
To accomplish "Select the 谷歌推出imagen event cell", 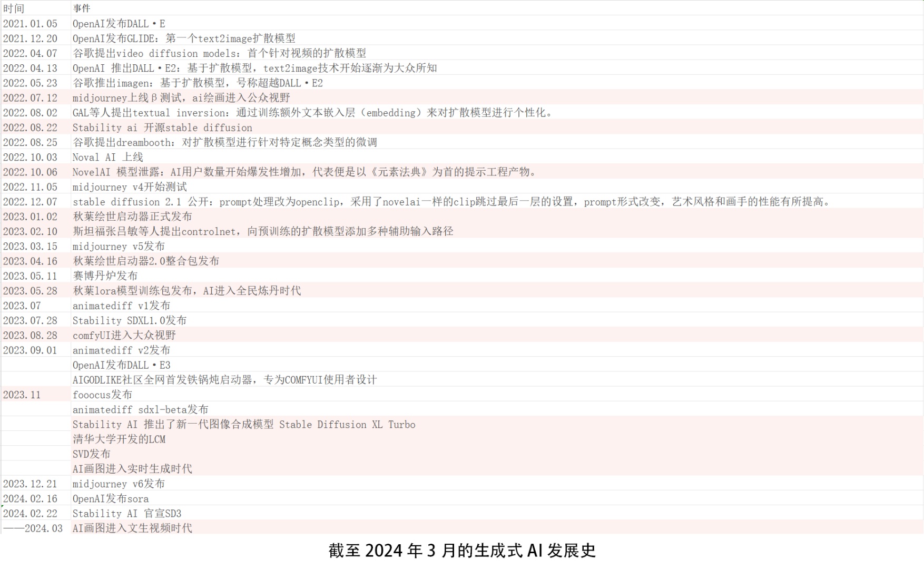I will 497,83.
